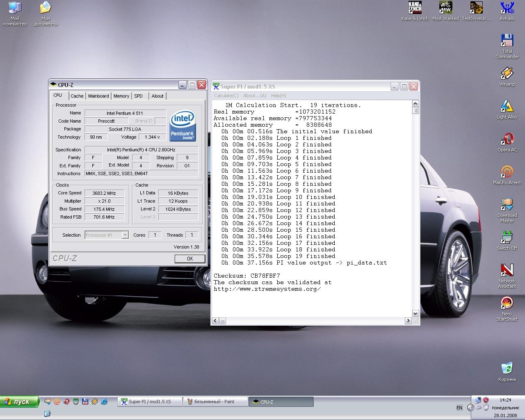525x420 pixels.
Task: Open the Help(H) menu in Super PI
Action: coord(278,96)
